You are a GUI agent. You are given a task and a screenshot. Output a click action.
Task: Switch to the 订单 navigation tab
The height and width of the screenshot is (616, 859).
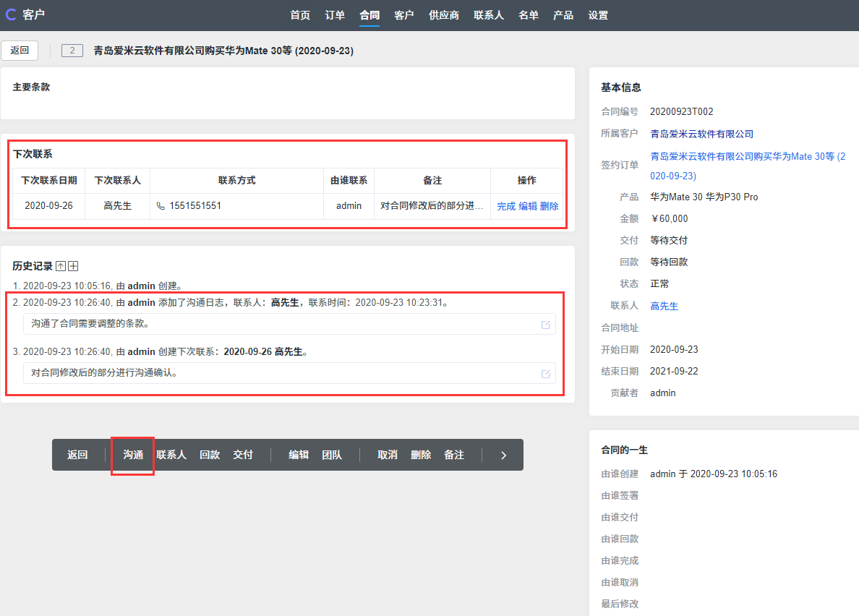point(335,15)
